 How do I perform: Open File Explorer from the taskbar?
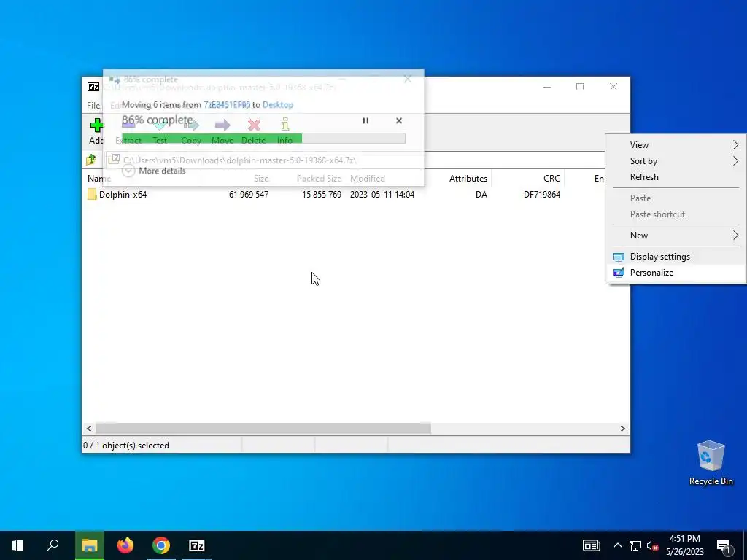(90, 545)
